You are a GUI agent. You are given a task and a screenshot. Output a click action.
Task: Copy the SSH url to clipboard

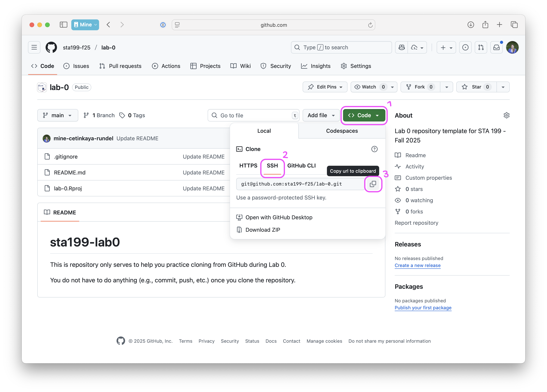(373, 184)
